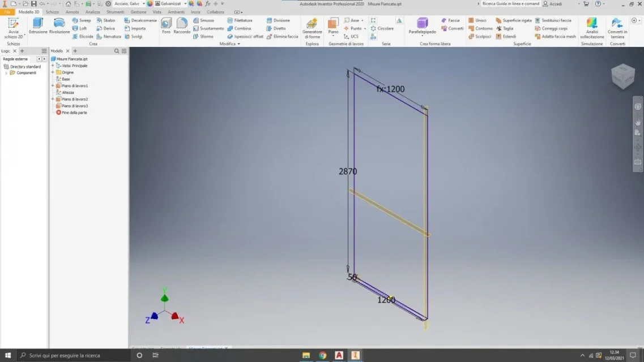
Task: Select Fine della parte in tree
Action: click(x=74, y=113)
